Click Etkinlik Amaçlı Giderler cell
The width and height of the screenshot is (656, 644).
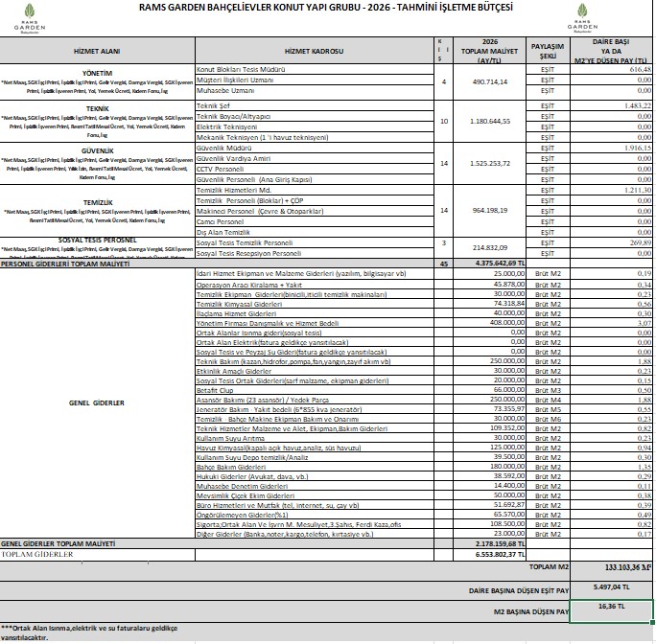(315, 371)
